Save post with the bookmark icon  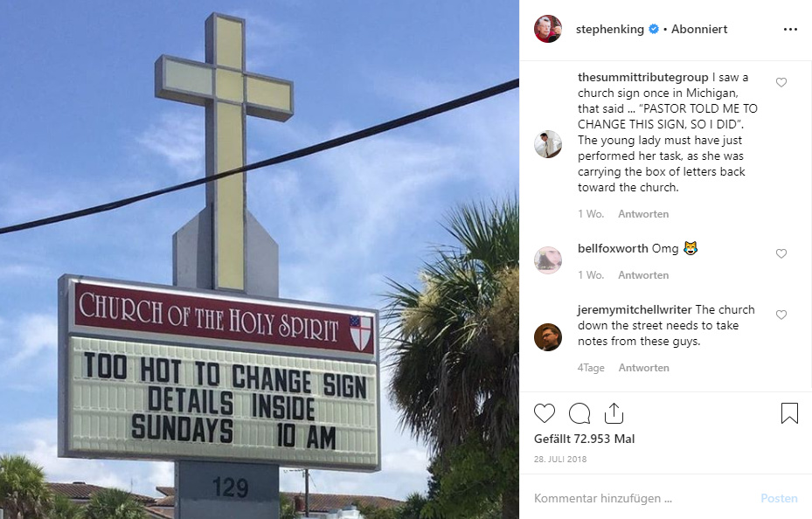coord(789,413)
